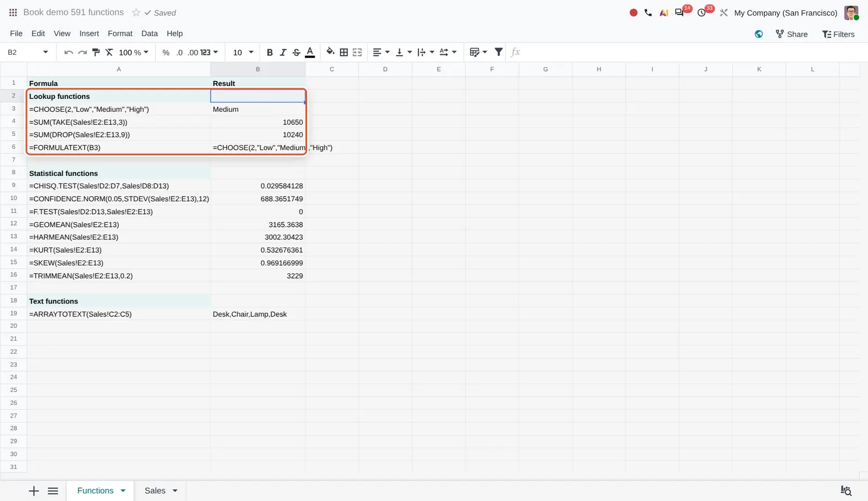
Task: Expand the font size dropdown arrow
Action: coord(251,52)
